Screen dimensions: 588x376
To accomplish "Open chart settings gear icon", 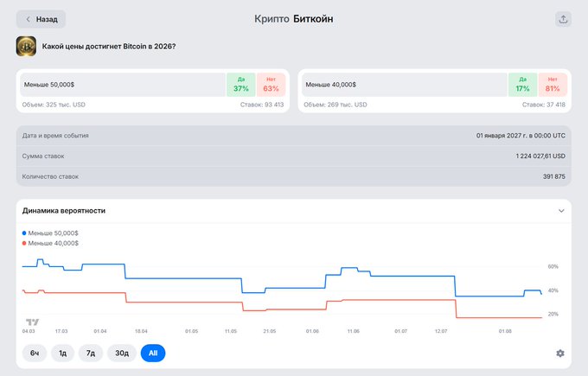I will 560,354.
